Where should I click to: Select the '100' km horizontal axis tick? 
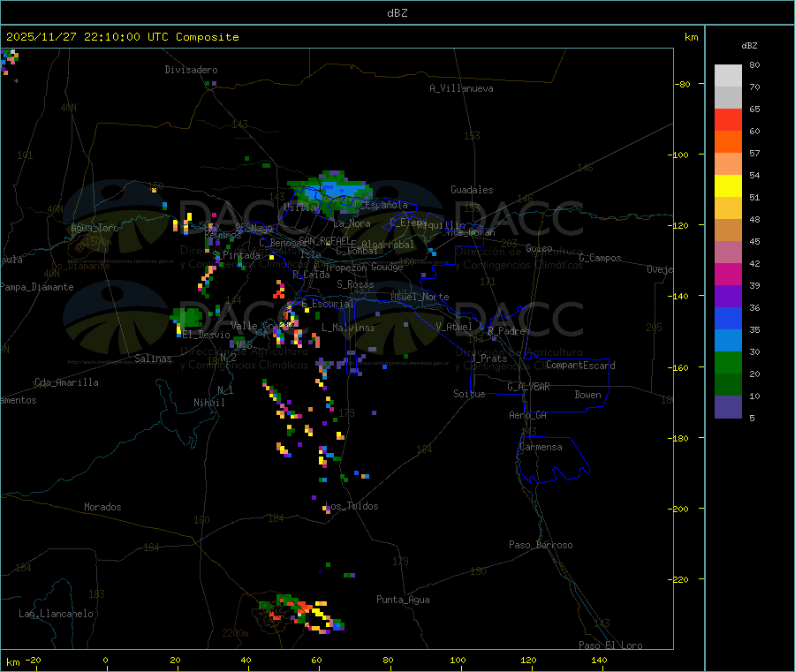(458, 660)
